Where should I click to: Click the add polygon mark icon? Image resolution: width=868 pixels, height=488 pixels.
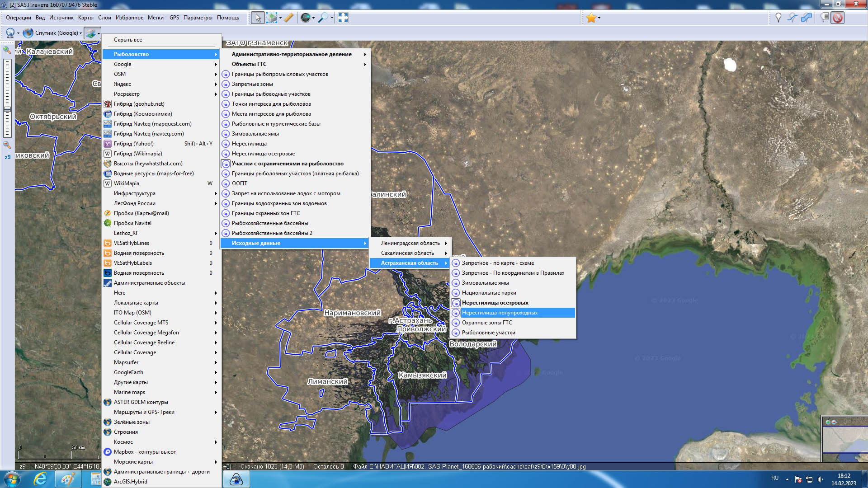pos(807,18)
